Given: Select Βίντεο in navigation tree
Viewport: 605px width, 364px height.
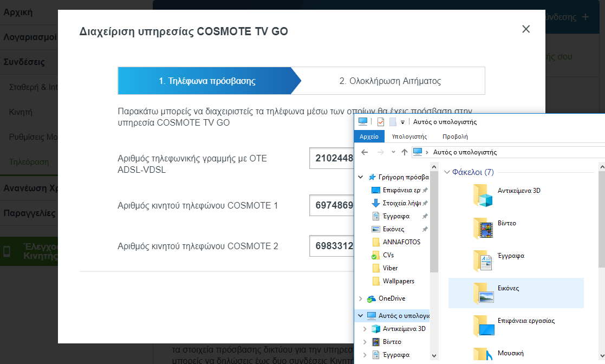Looking at the screenshot, I should tap(392, 342).
